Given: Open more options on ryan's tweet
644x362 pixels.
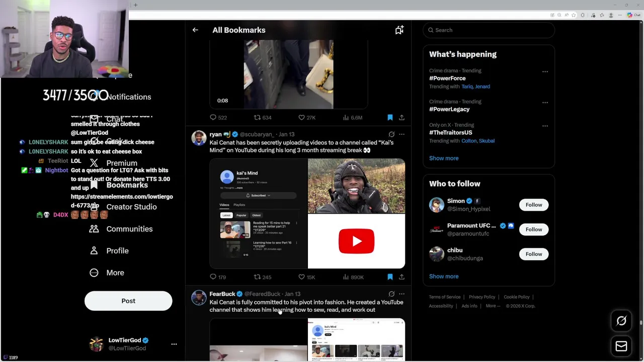Looking at the screenshot, I should pos(401,134).
